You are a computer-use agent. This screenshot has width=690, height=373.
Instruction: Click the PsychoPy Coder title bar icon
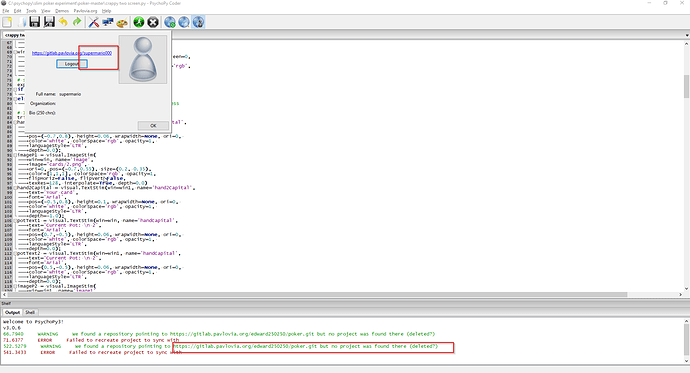click(4, 3)
